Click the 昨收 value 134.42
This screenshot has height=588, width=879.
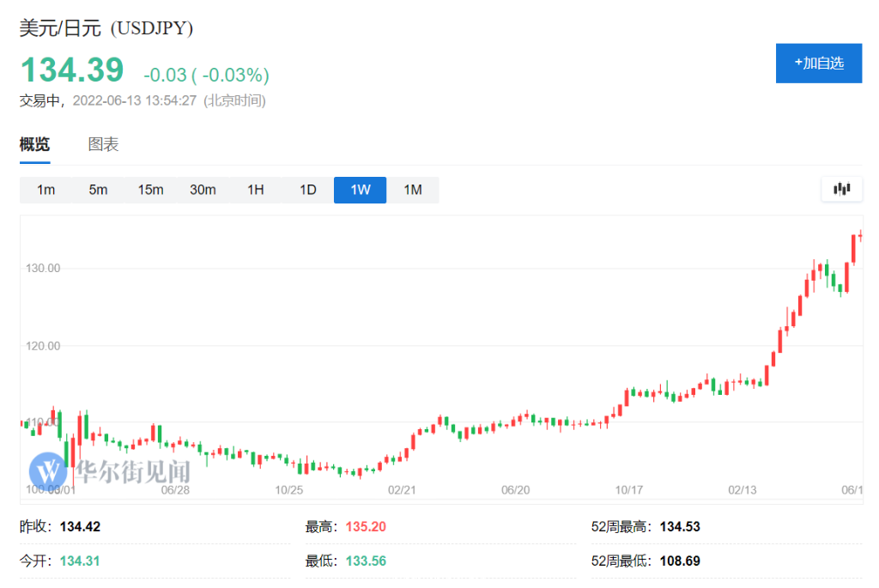pos(80,527)
